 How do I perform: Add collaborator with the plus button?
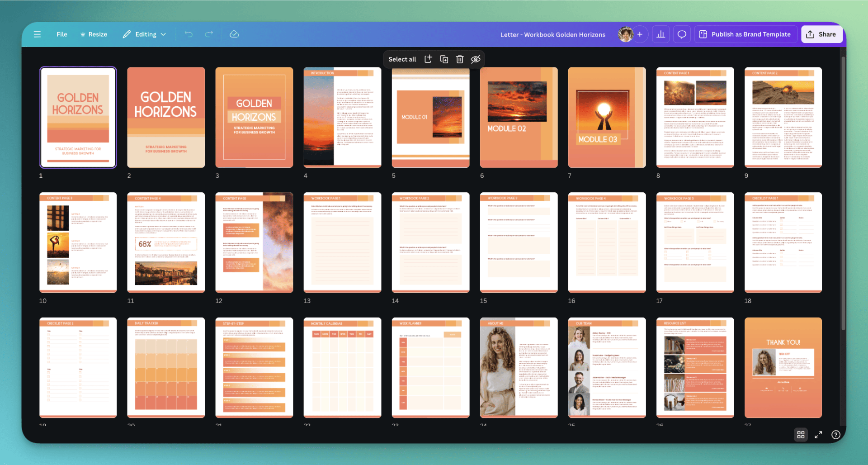coord(640,34)
